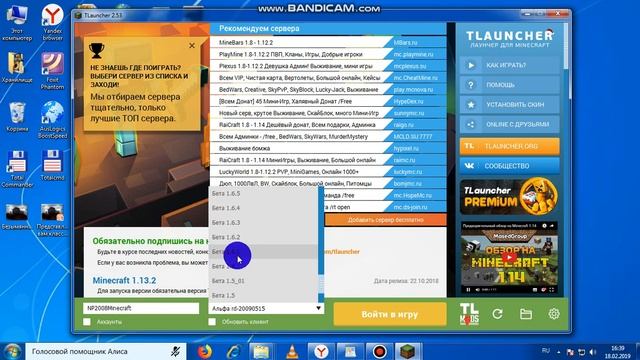Click Голосовой помощник Алиса search box
This screenshot has width=640, height=360.
[x=106, y=351]
